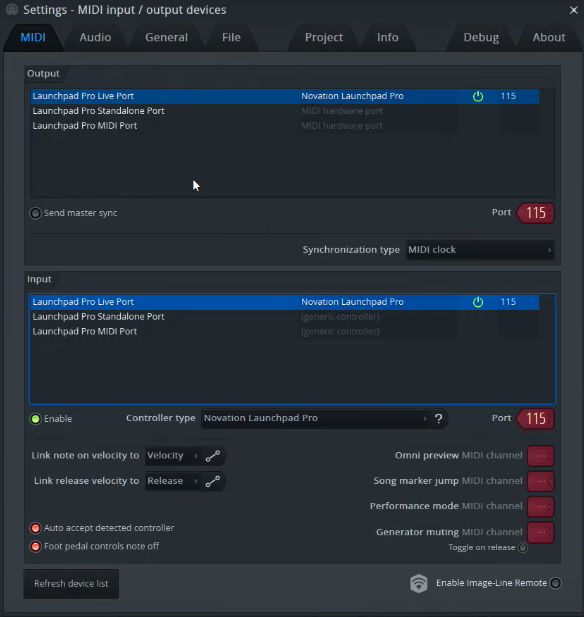Image resolution: width=584 pixels, height=617 pixels.
Task: Open controller type help question mark
Action: 438,419
